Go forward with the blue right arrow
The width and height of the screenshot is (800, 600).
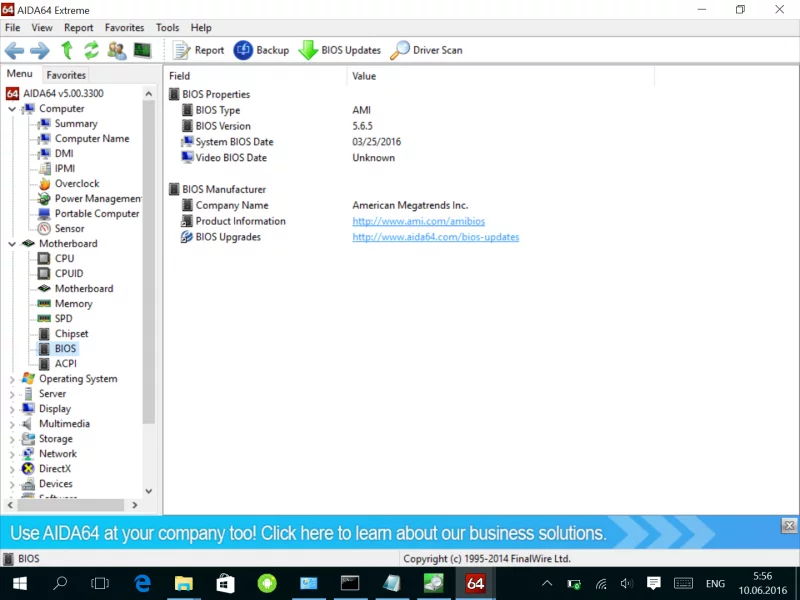coord(40,51)
